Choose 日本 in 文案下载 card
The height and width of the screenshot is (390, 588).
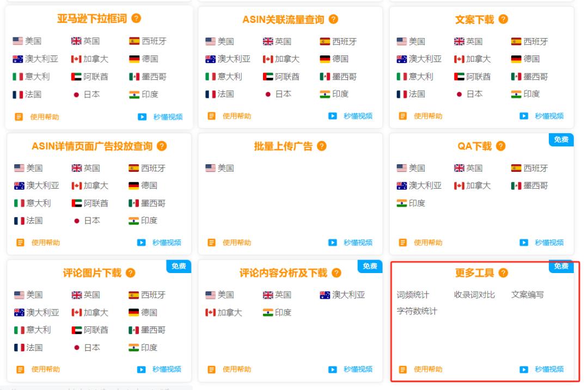(469, 94)
